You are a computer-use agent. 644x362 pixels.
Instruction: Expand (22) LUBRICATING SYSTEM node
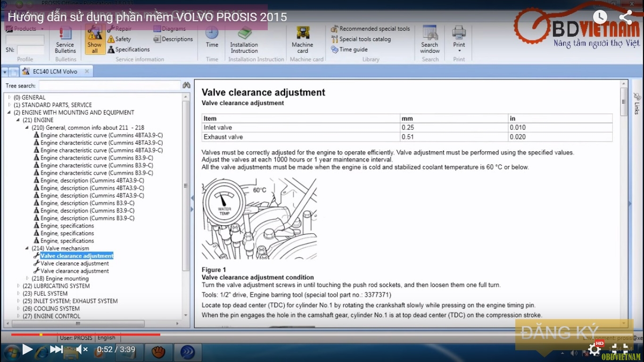pyautogui.click(x=18, y=286)
